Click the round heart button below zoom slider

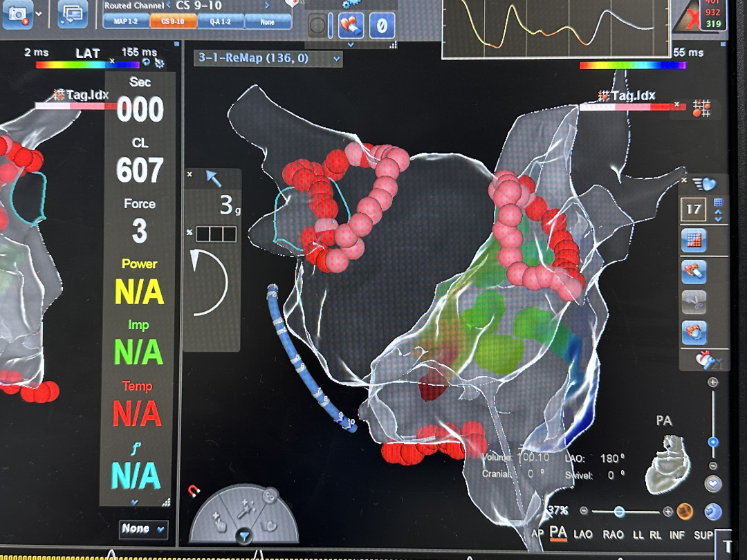tap(712, 484)
